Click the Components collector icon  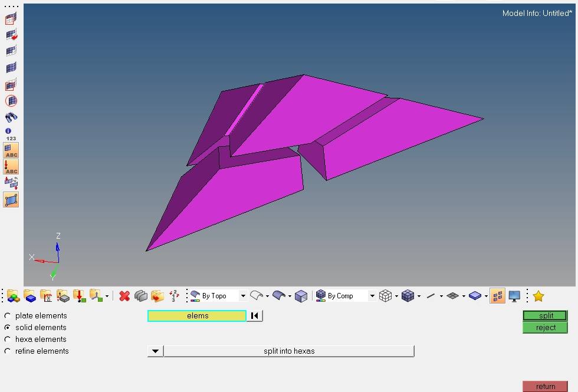pos(13,296)
